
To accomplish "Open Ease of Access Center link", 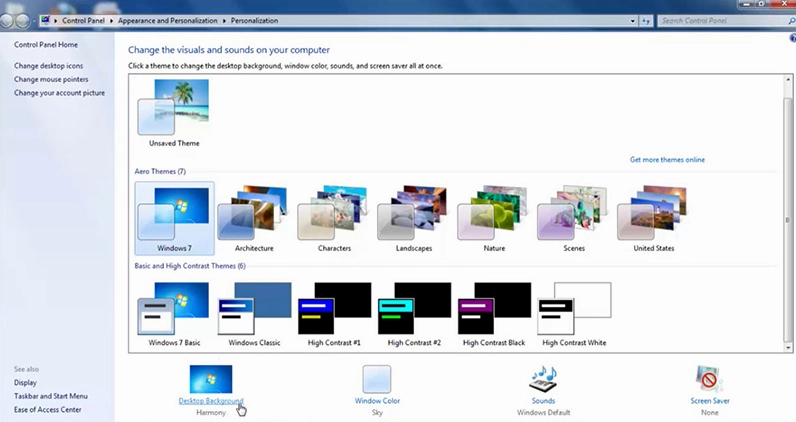I will pyautogui.click(x=48, y=409).
